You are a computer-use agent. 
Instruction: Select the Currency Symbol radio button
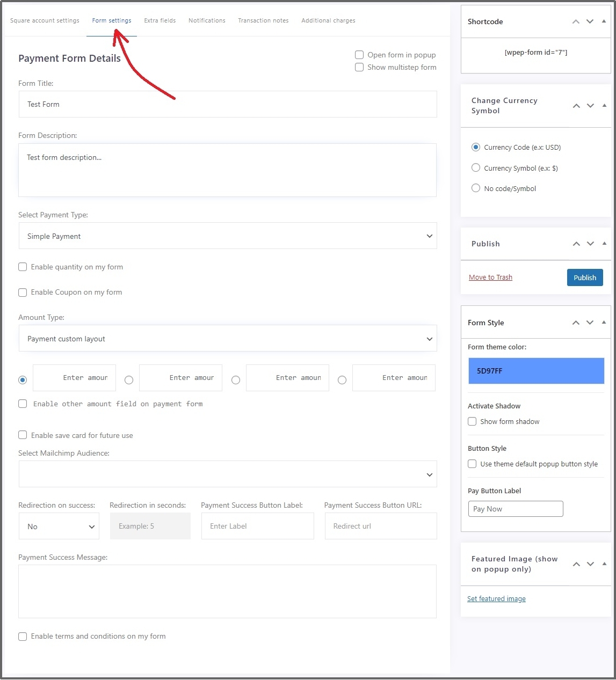[476, 167]
